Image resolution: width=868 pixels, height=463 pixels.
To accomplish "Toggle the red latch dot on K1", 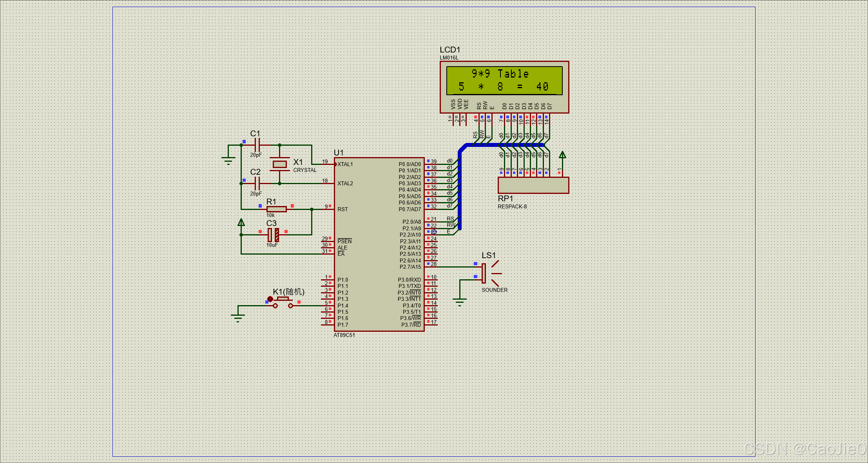I will tap(270, 299).
